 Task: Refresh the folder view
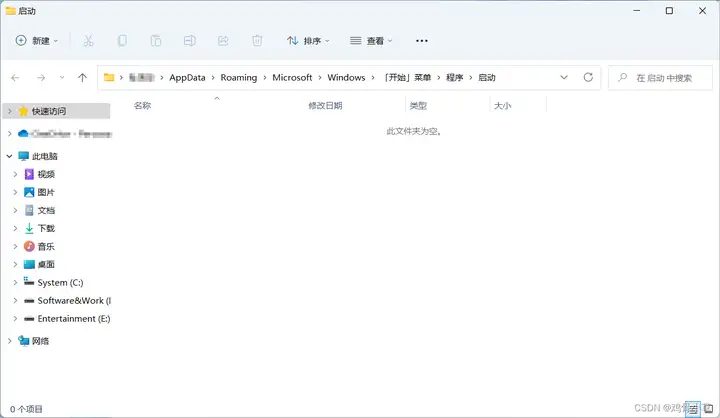pos(588,77)
